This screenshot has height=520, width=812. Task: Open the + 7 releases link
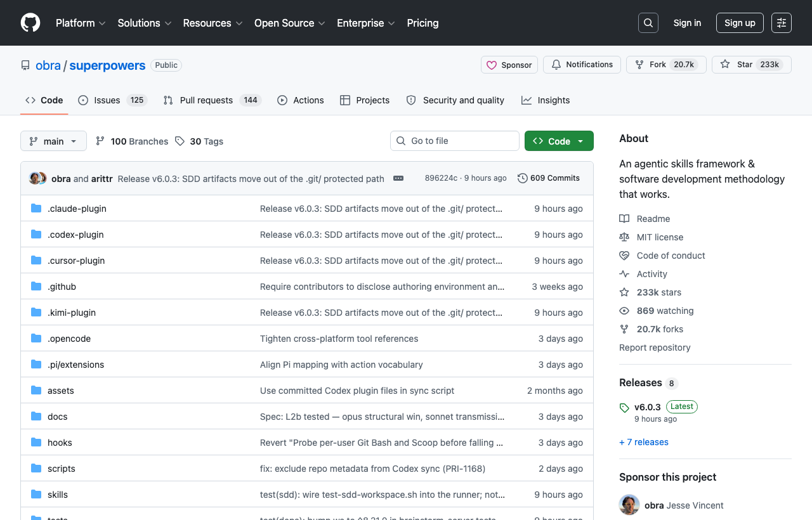pyautogui.click(x=644, y=442)
